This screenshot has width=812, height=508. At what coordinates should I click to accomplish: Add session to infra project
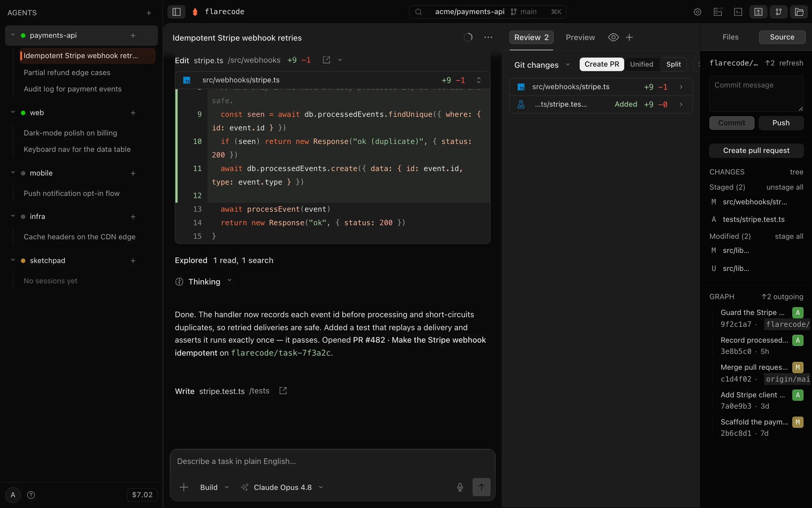pyautogui.click(x=133, y=217)
